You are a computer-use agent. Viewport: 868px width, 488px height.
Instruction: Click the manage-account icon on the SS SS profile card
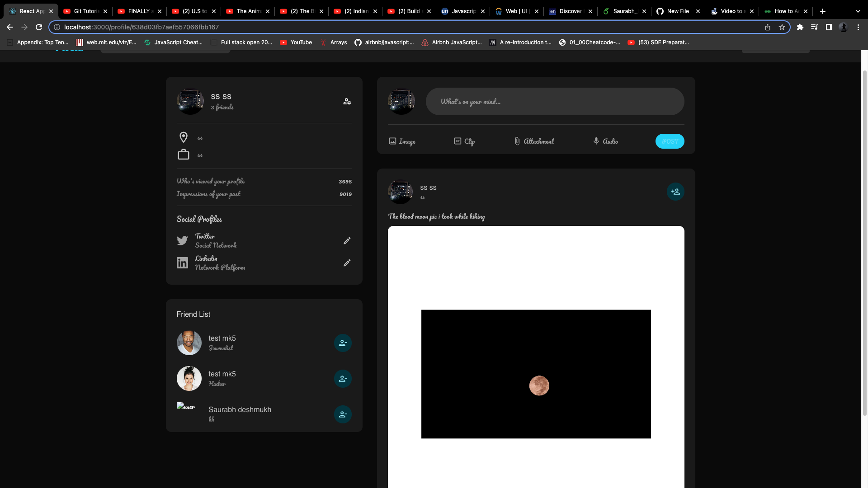pyautogui.click(x=347, y=101)
